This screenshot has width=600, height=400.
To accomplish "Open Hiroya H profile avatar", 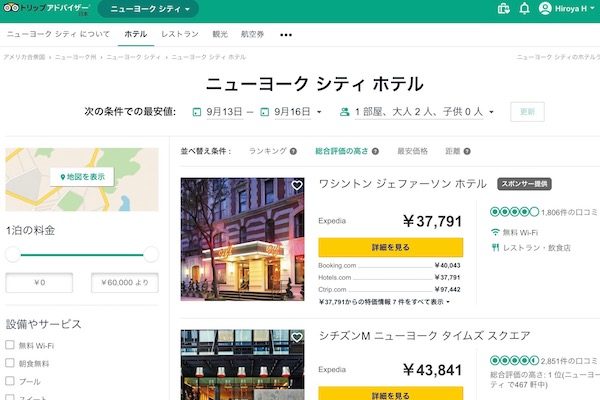I will 545,8.
